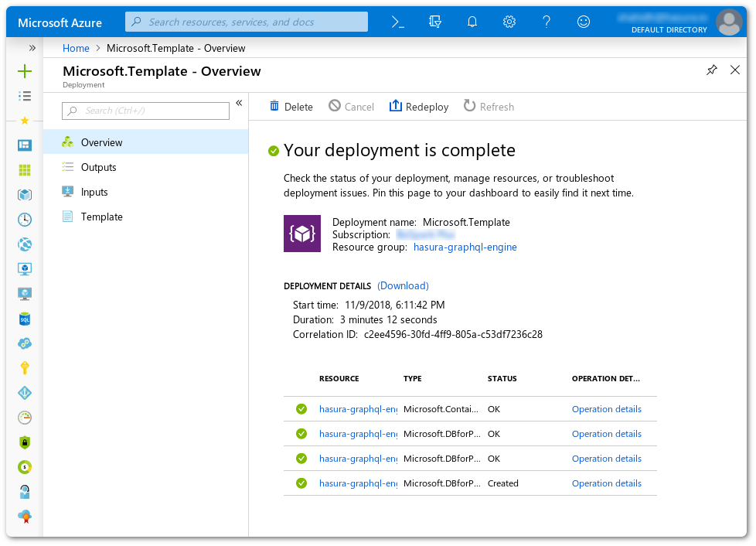Click the (Download) deployment details link
The width and height of the screenshot is (756, 546).
tap(403, 285)
